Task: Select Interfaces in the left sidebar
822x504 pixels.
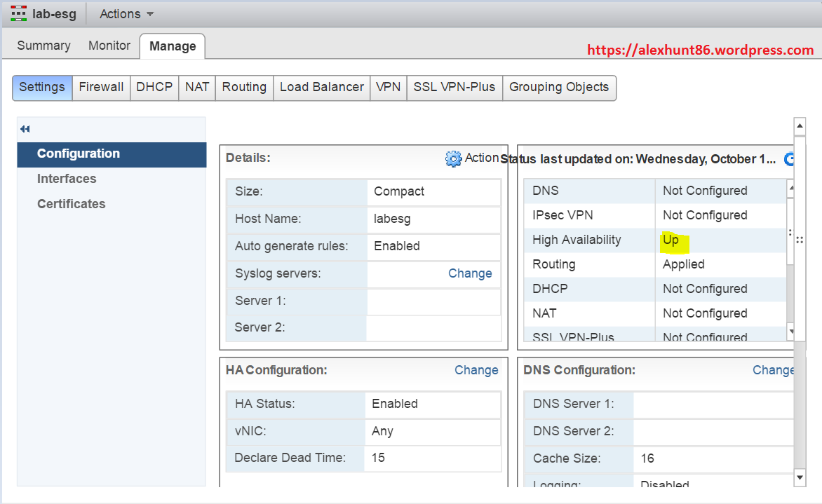Action: coord(67,179)
